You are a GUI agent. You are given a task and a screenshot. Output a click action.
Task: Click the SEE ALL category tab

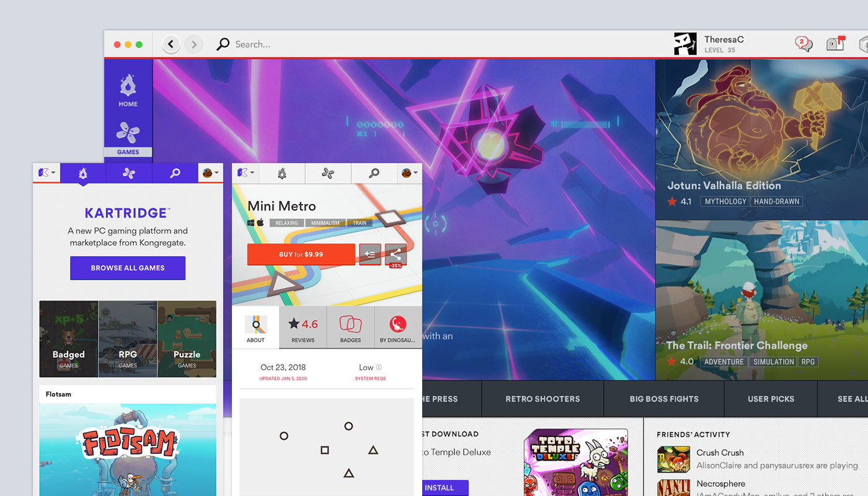pyautogui.click(x=843, y=399)
